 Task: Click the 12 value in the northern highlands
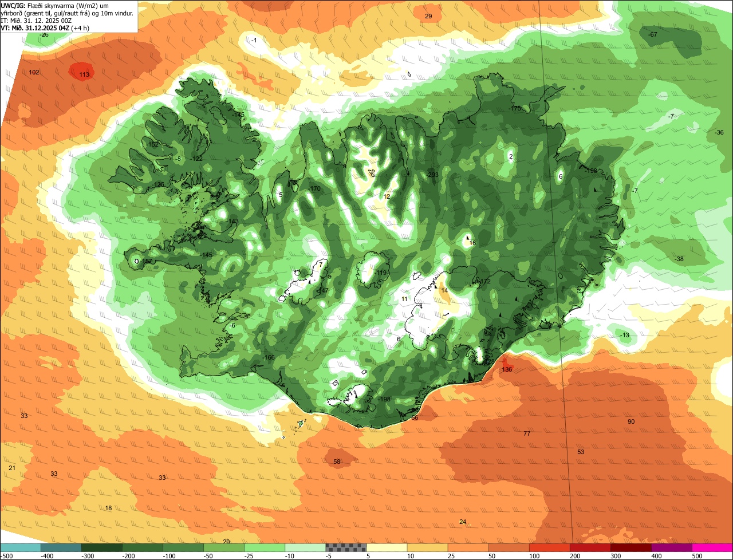387,196
